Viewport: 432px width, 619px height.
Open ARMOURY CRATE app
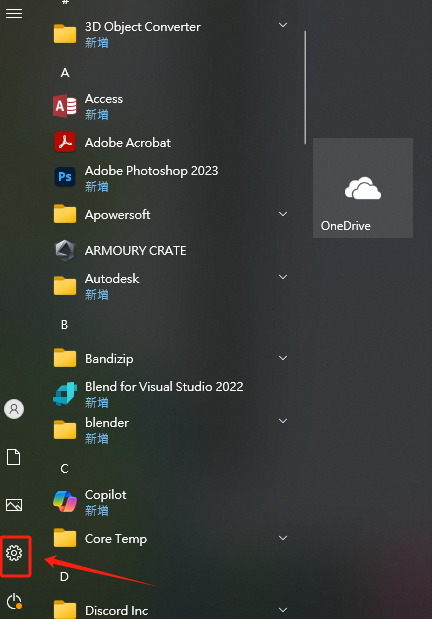tap(170, 250)
